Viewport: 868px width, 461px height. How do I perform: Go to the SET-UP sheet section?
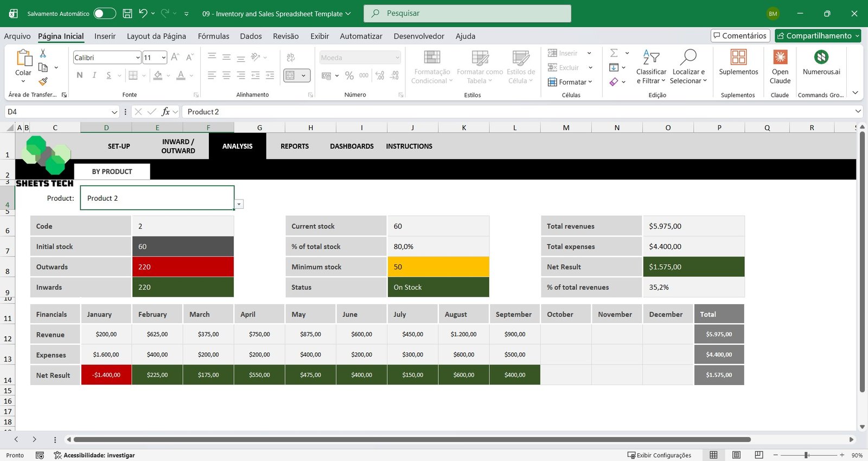pos(119,146)
